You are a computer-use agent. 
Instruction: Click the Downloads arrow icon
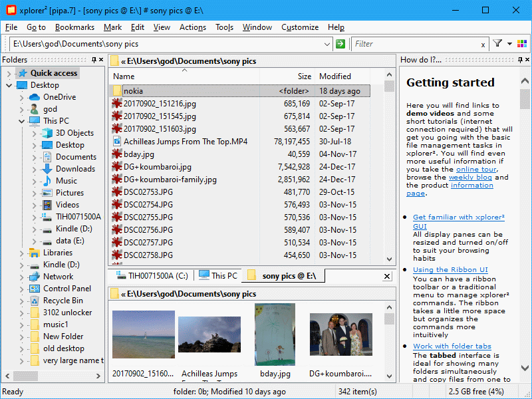click(47, 169)
